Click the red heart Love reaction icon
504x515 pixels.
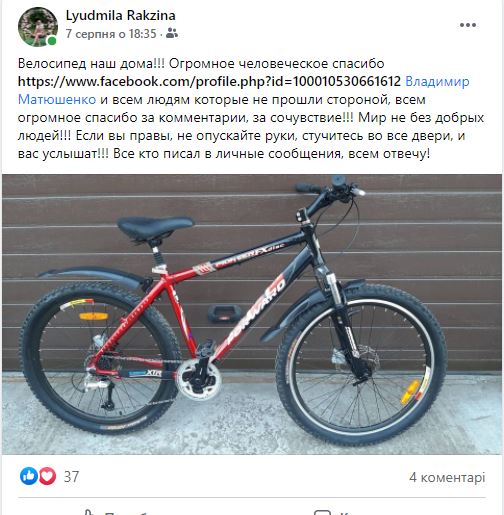[x=47, y=476]
